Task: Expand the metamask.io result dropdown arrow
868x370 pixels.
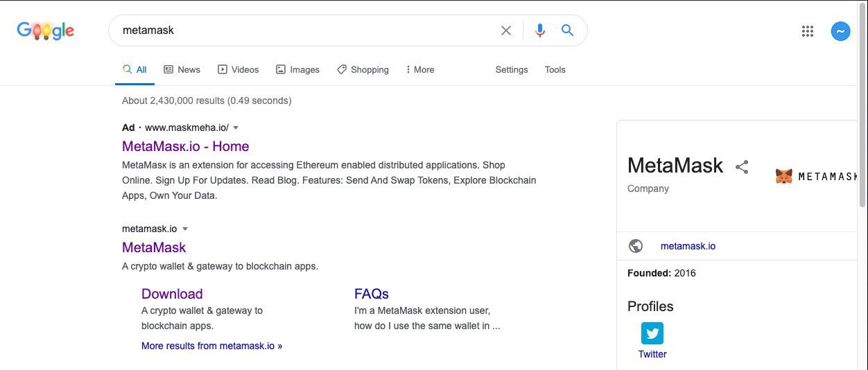Action: point(185,229)
